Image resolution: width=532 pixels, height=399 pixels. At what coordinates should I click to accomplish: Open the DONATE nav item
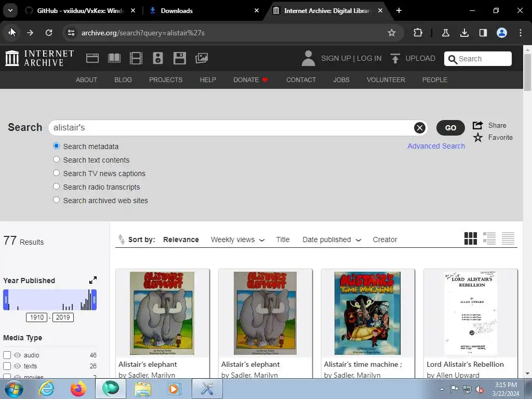(x=251, y=79)
